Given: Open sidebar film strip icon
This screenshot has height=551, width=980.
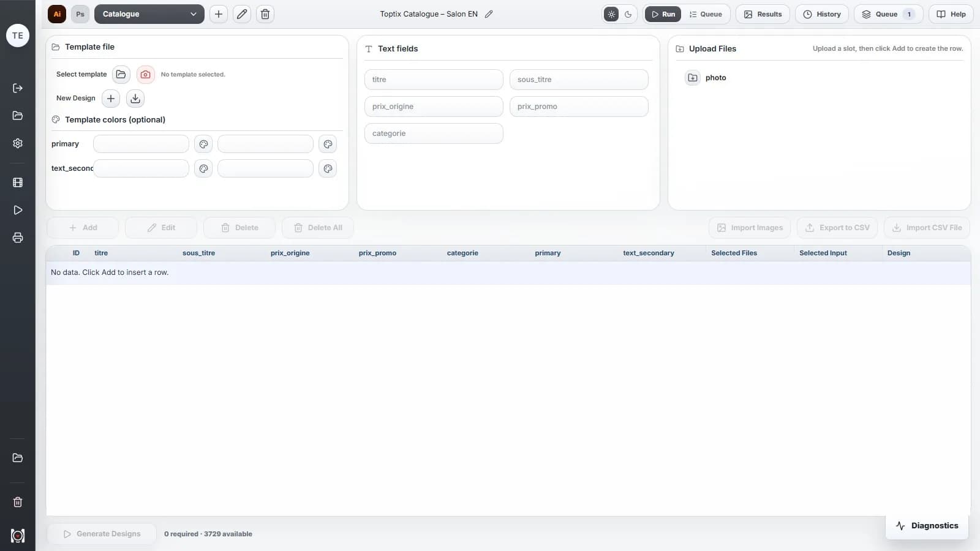Looking at the screenshot, I should click(18, 182).
